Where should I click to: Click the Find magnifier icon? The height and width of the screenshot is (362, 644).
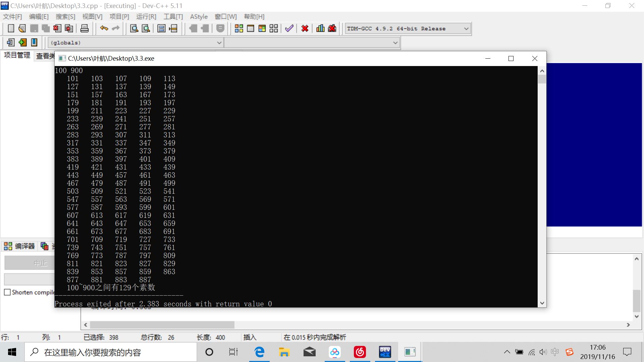[134, 28]
